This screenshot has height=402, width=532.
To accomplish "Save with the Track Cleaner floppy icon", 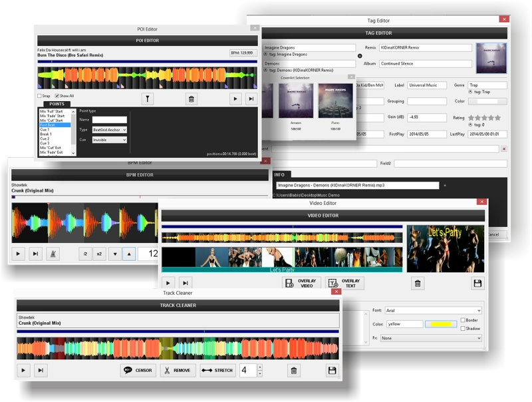I will tap(332, 371).
